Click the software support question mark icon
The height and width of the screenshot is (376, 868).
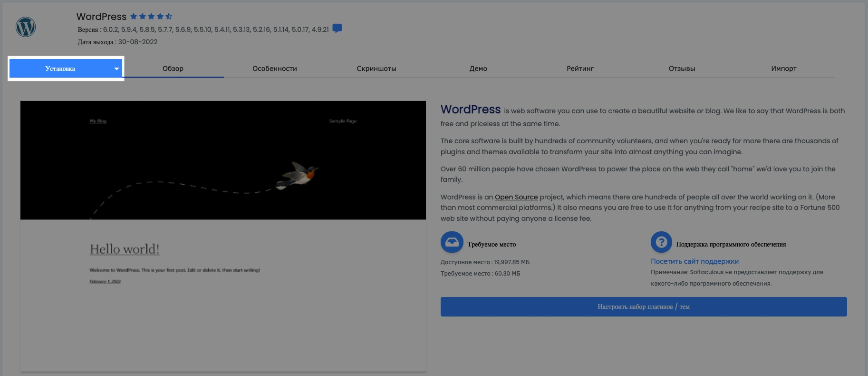tap(661, 242)
